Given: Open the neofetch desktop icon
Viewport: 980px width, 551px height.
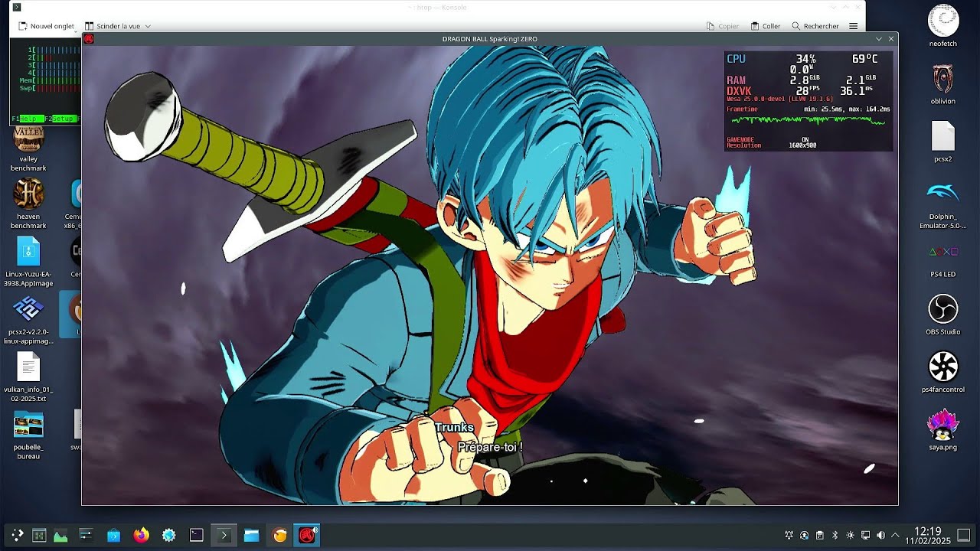Looking at the screenshot, I should 943,26.
